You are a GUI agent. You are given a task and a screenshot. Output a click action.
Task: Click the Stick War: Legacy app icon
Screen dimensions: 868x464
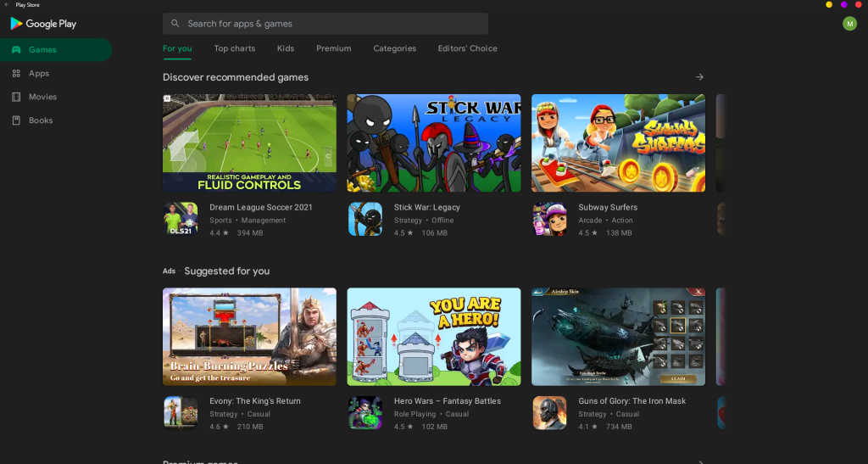click(x=365, y=219)
